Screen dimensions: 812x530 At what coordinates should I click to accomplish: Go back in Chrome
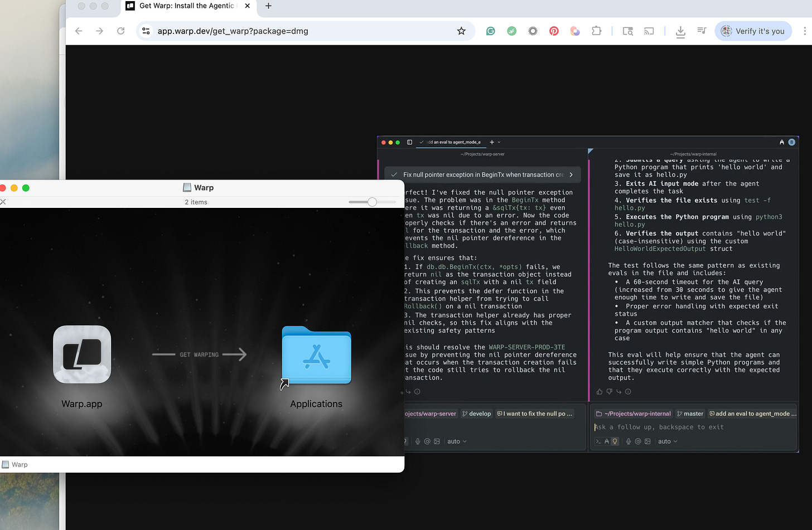79,31
